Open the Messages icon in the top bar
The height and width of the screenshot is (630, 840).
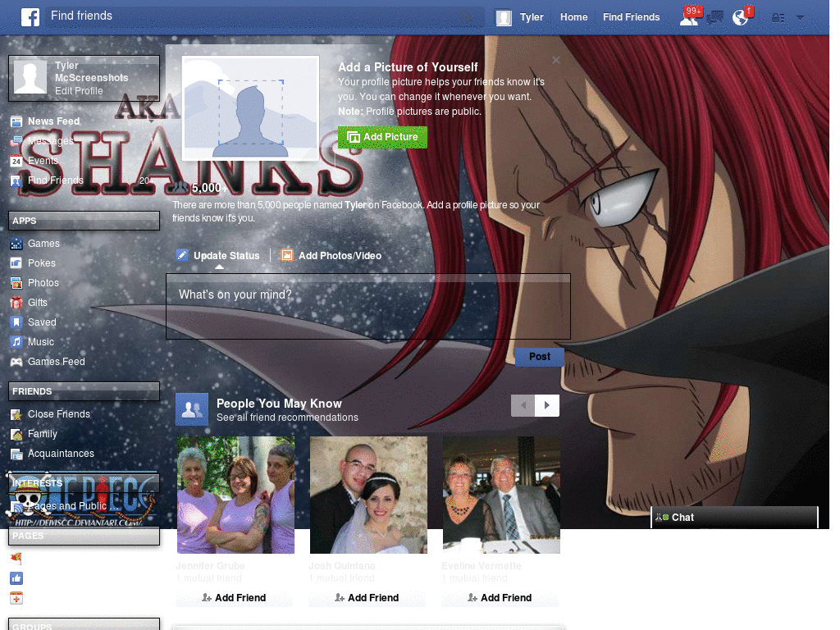[715, 16]
